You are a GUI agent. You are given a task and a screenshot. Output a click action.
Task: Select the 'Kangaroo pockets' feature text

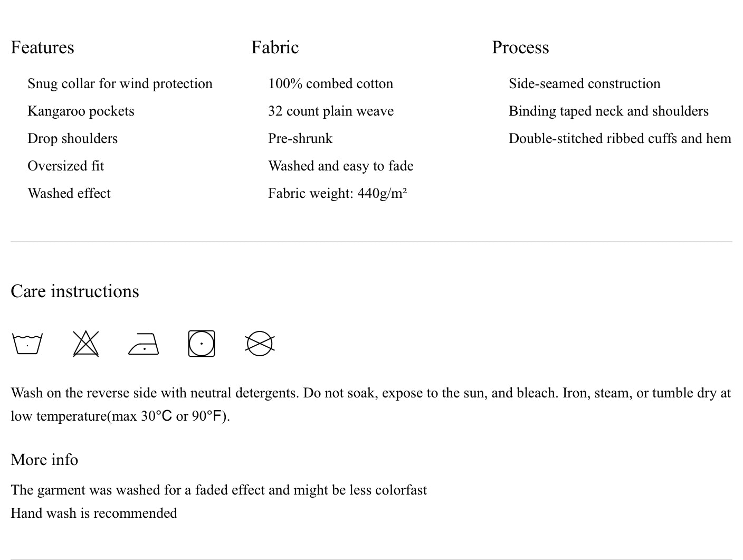81,111
